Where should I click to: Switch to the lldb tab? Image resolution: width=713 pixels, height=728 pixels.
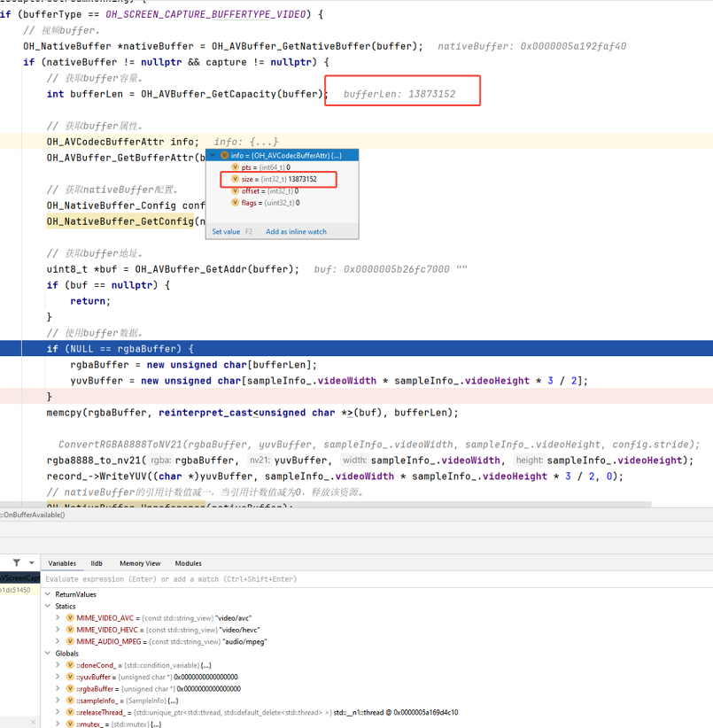pyautogui.click(x=97, y=563)
